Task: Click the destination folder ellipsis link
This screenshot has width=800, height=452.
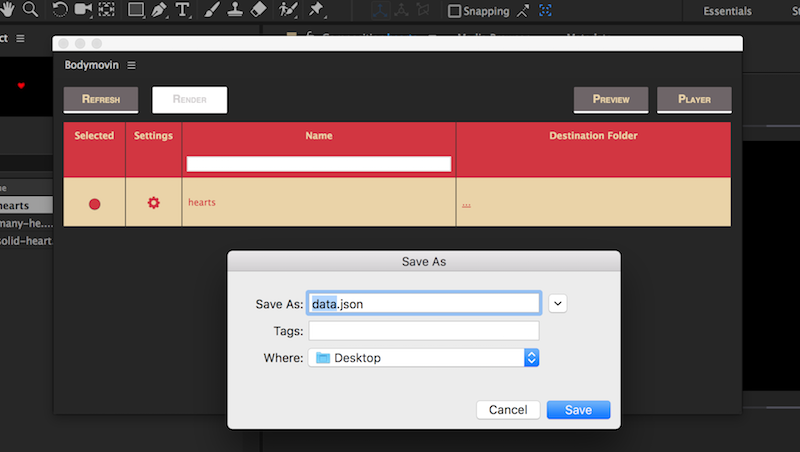Action: [466, 205]
